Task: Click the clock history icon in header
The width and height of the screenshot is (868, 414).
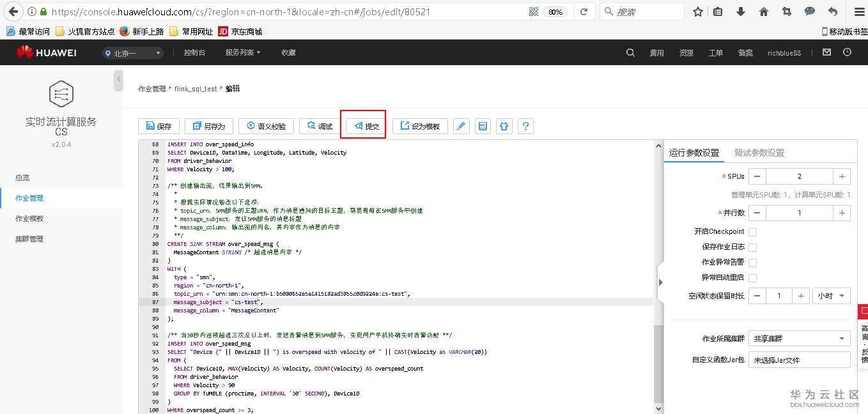Action: pyautogui.click(x=848, y=52)
